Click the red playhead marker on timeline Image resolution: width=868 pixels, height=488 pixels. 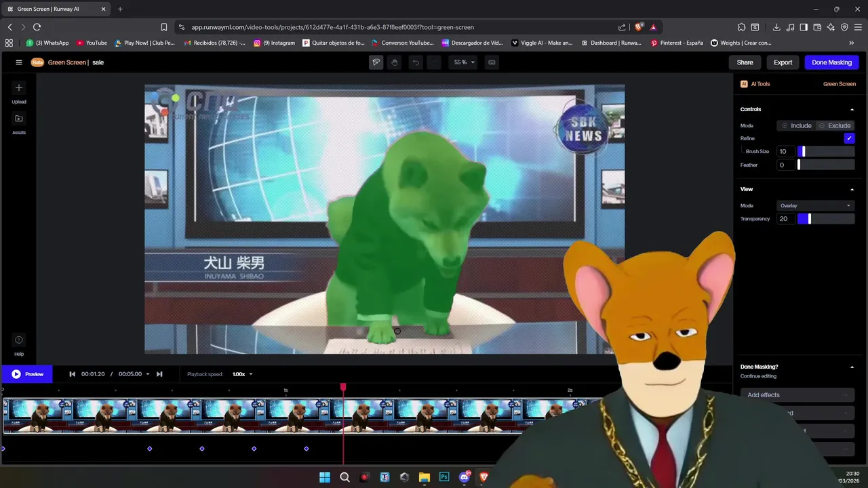[343, 387]
